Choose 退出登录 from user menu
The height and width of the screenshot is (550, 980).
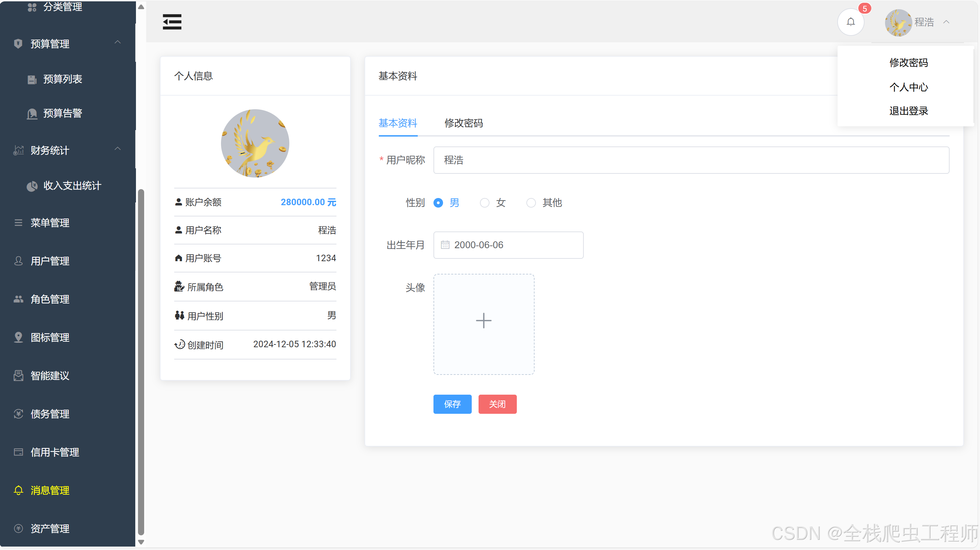909,111
